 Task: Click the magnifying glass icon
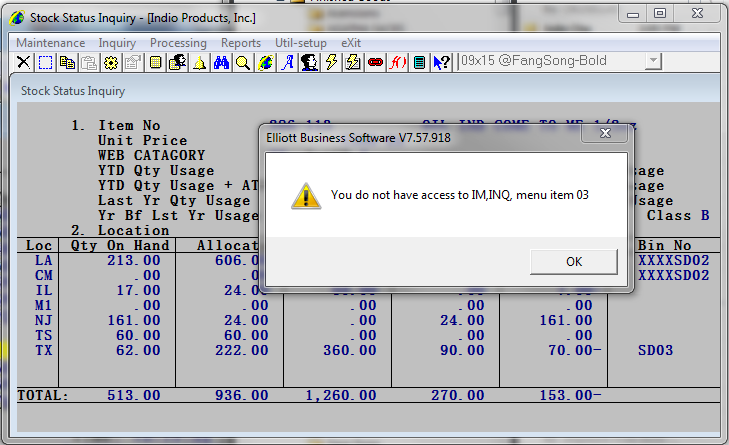click(x=243, y=62)
